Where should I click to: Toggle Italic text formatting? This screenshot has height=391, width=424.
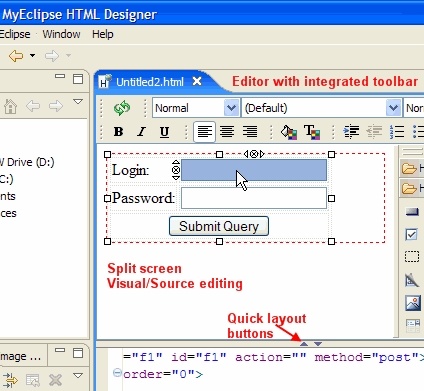tap(141, 132)
